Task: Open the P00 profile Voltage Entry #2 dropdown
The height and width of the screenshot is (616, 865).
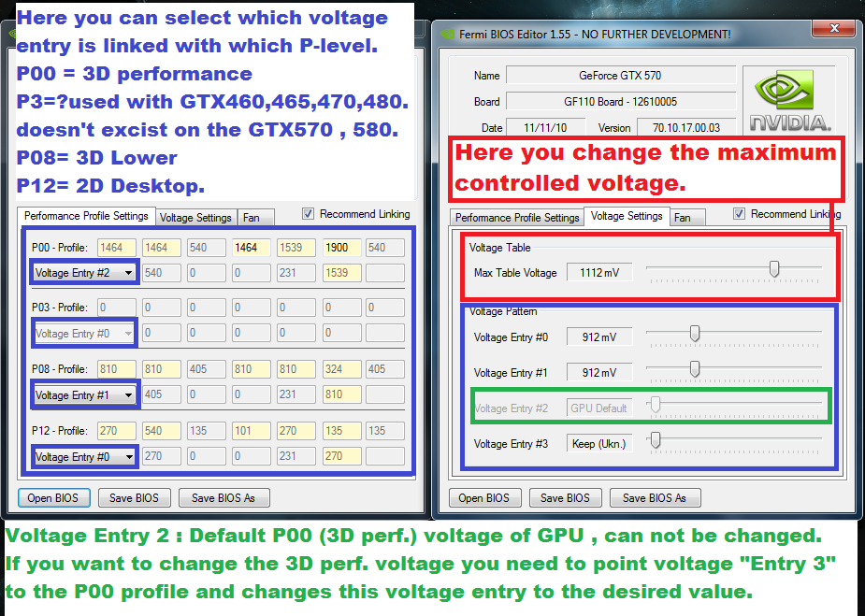Action: click(x=84, y=272)
